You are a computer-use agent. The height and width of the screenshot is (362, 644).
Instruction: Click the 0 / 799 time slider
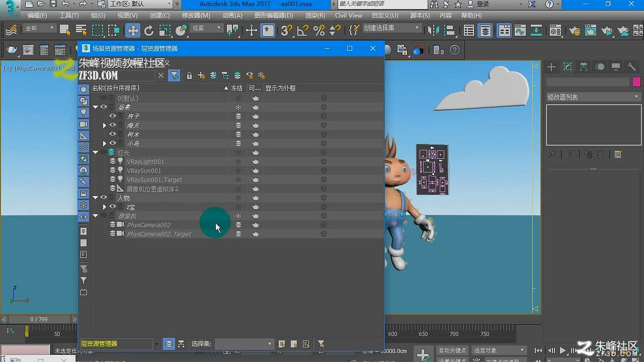39,319
